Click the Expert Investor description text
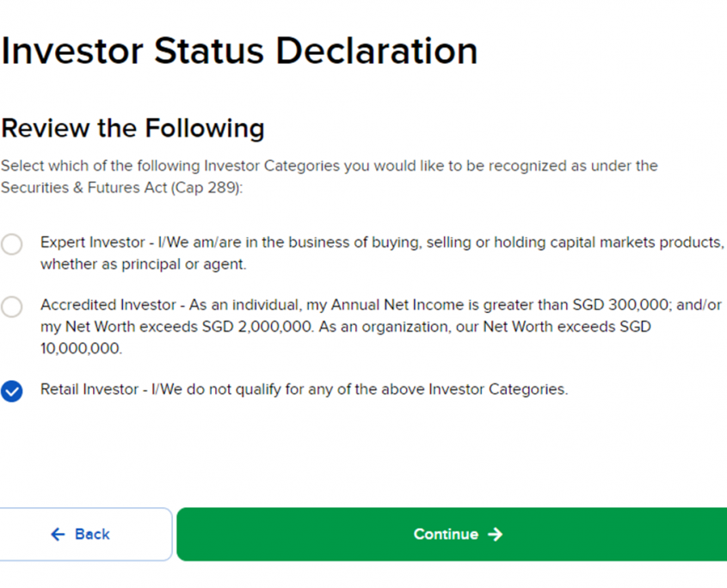This screenshot has height=588, width=727. [258, 242]
